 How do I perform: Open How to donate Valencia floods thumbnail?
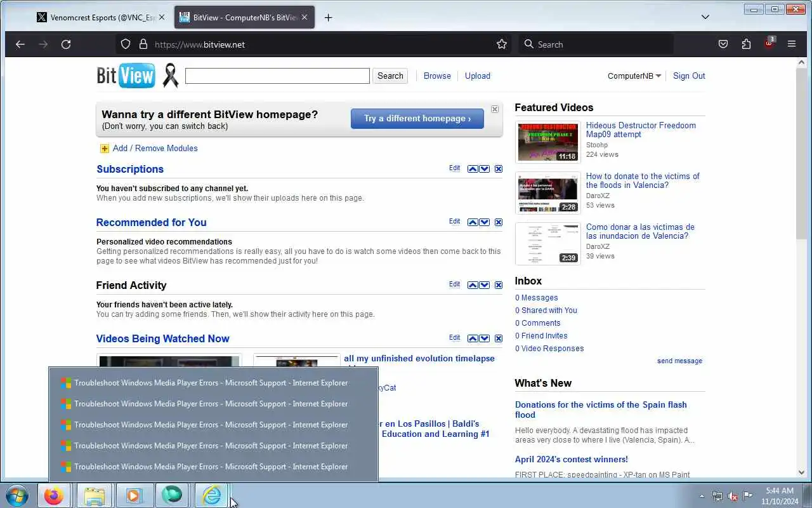tap(548, 193)
